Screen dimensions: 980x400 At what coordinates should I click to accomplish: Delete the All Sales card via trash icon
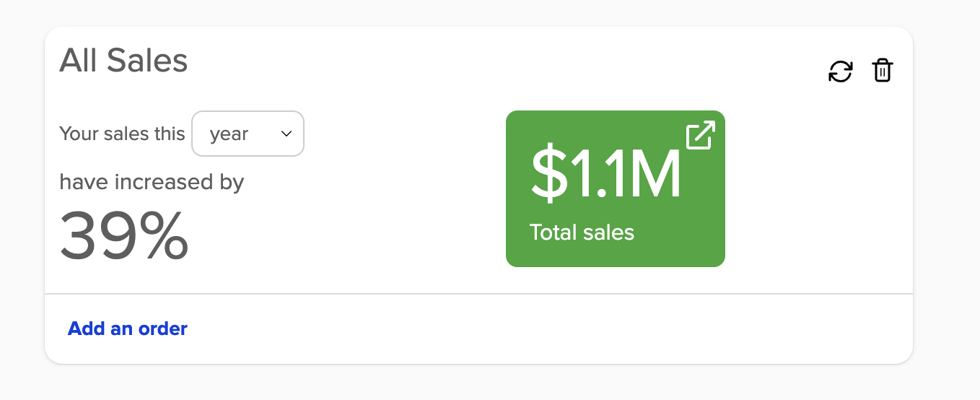[883, 71]
